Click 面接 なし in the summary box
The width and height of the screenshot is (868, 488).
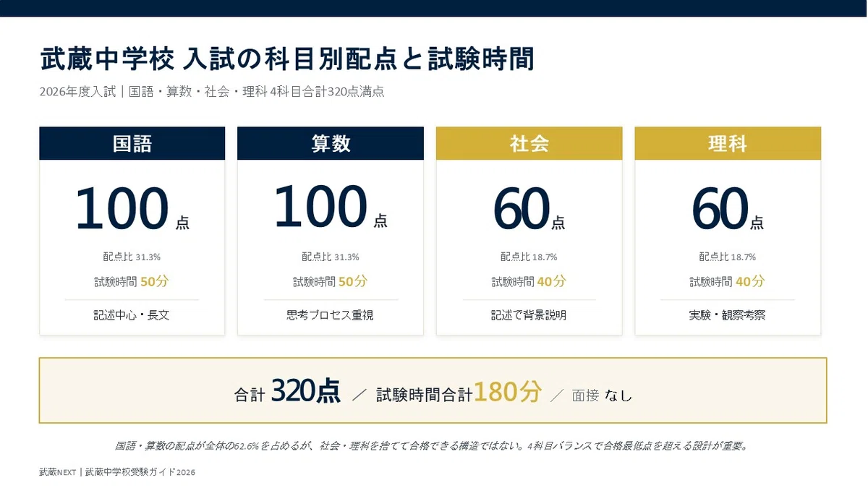602,395
